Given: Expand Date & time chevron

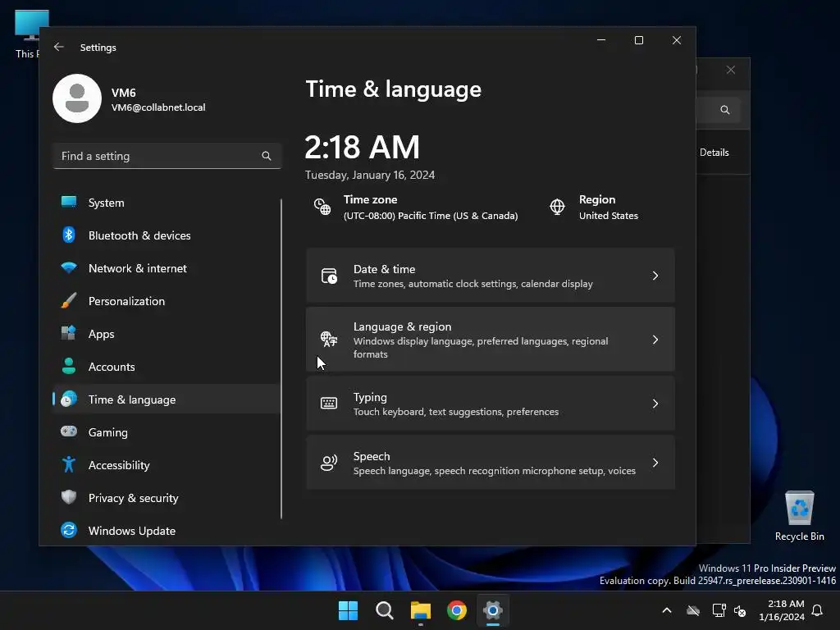Looking at the screenshot, I should (655, 276).
